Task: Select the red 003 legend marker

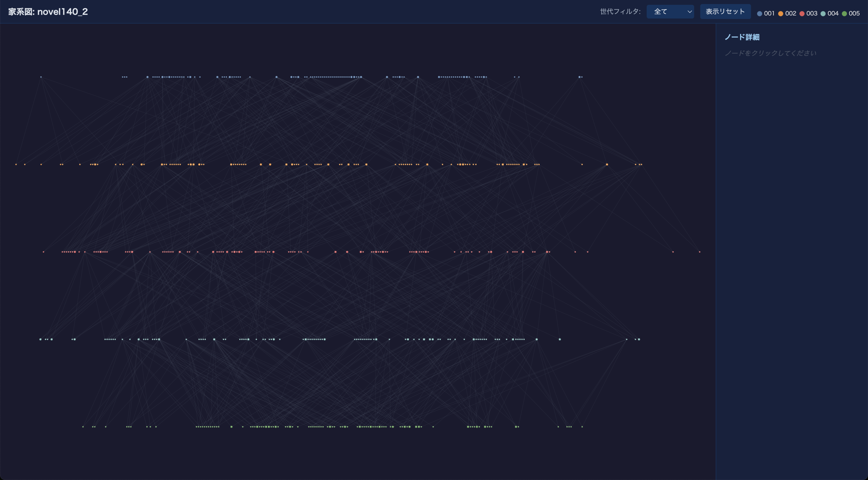Action: (802, 13)
